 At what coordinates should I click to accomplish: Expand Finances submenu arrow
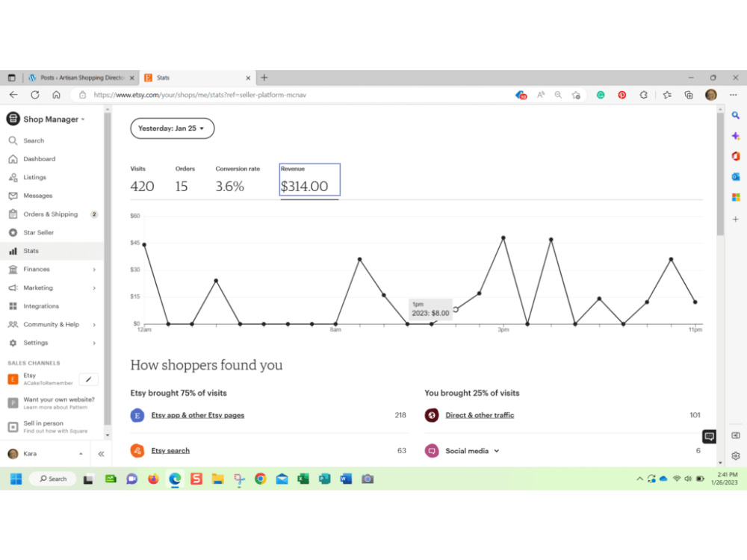[94, 270]
